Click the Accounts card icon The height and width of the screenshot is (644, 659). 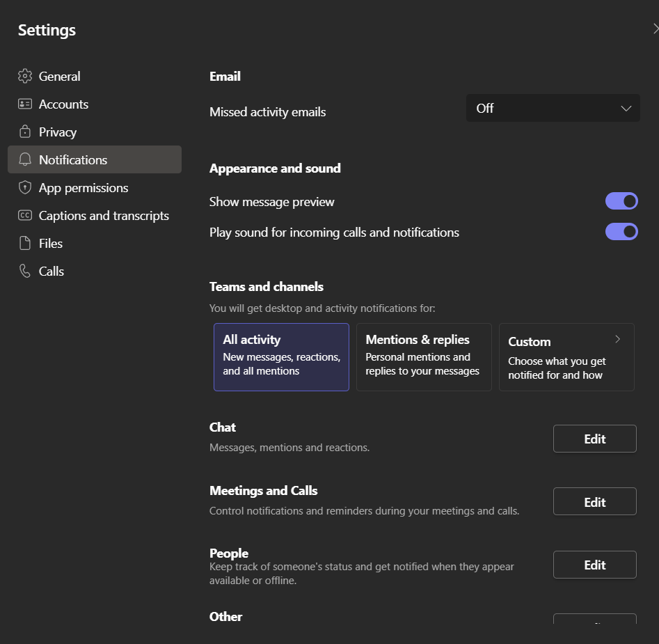pos(25,104)
